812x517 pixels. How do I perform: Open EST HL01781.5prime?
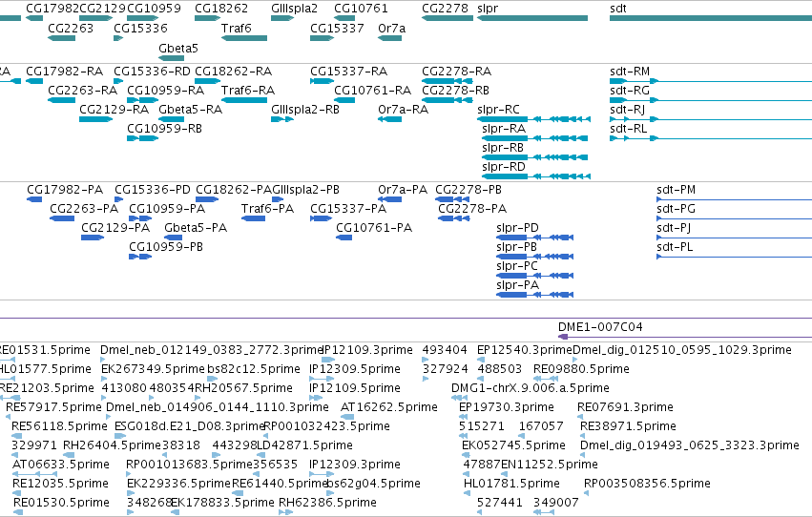(511, 484)
